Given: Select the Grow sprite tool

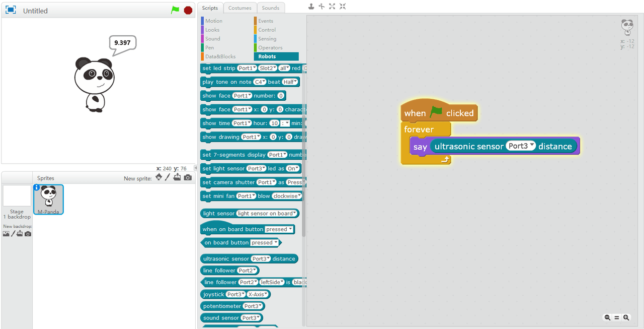Looking at the screenshot, I should pyautogui.click(x=332, y=7).
